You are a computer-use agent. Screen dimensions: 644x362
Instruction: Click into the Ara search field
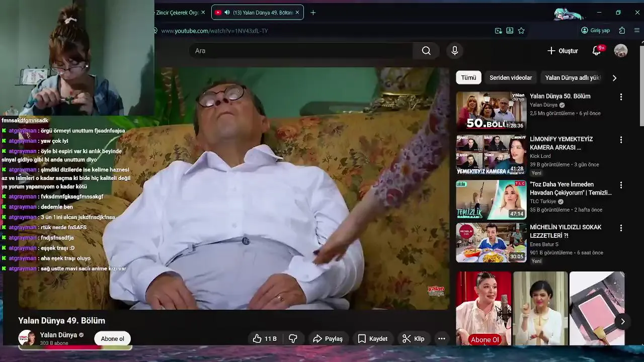(301, 51)
